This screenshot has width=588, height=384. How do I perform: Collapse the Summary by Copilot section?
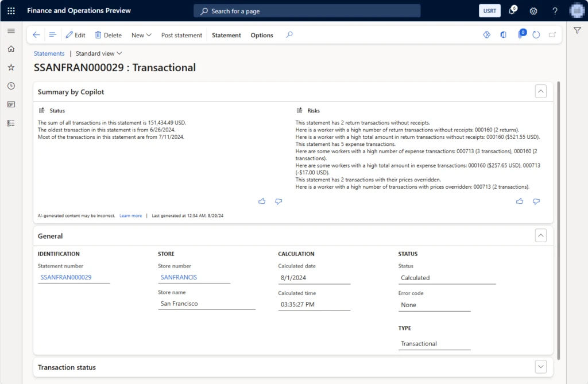540,91
